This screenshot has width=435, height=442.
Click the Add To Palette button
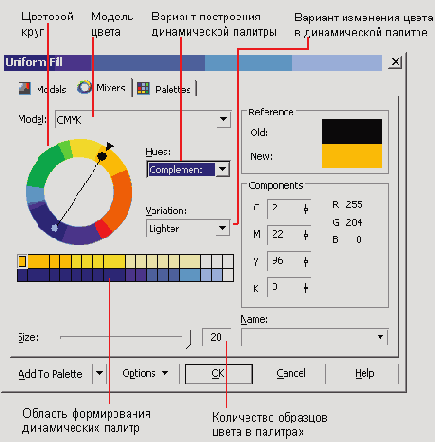coord(50,374)
